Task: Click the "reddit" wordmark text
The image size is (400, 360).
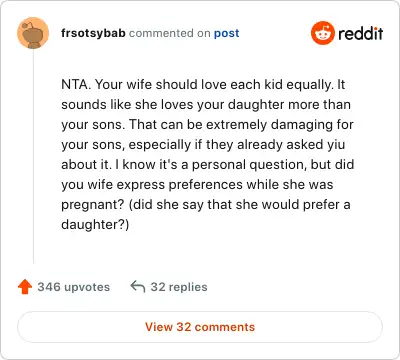Action: pyautogui.click(x=360, y=33)
